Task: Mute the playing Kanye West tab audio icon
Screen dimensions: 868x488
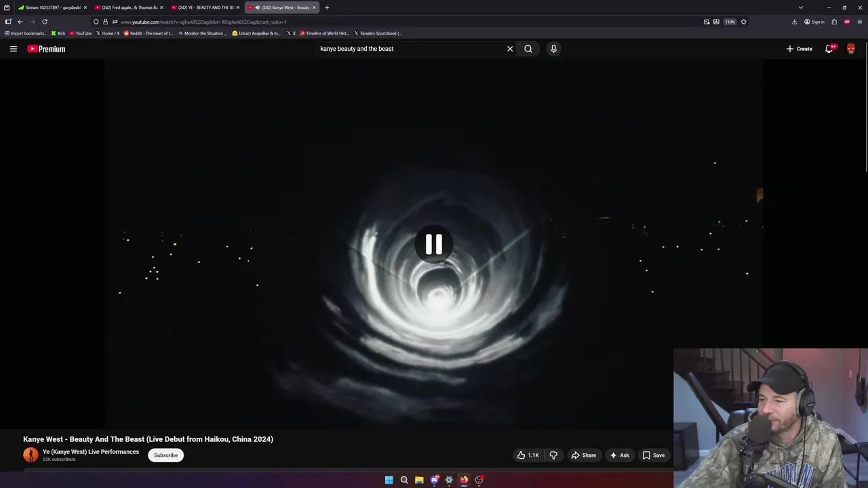Action: (x=258, y=7)
